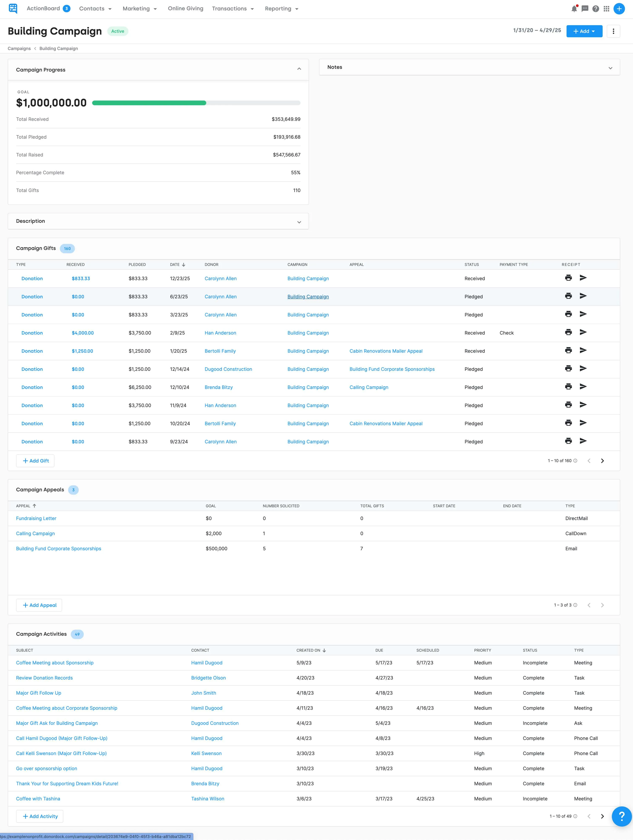Open the Building Fund Corporate Sponsorships appeal

[59, 548]
